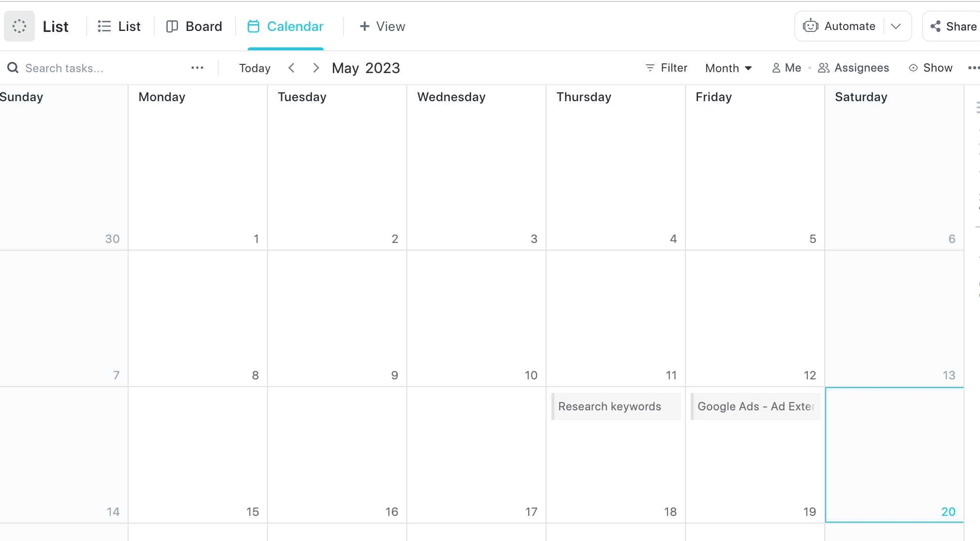Focus the Search tasks field
Viewport: 980px width, 541px height.
[97, 68]
